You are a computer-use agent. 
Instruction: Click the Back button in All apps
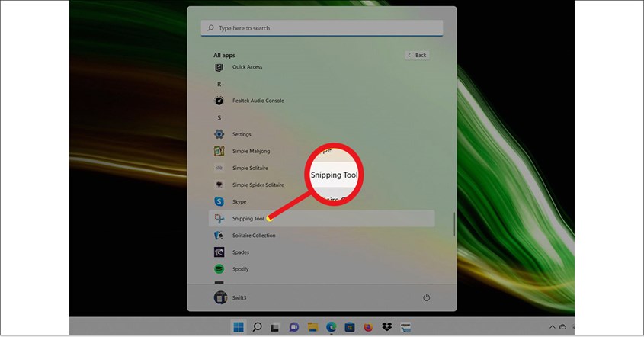[417, 55]
